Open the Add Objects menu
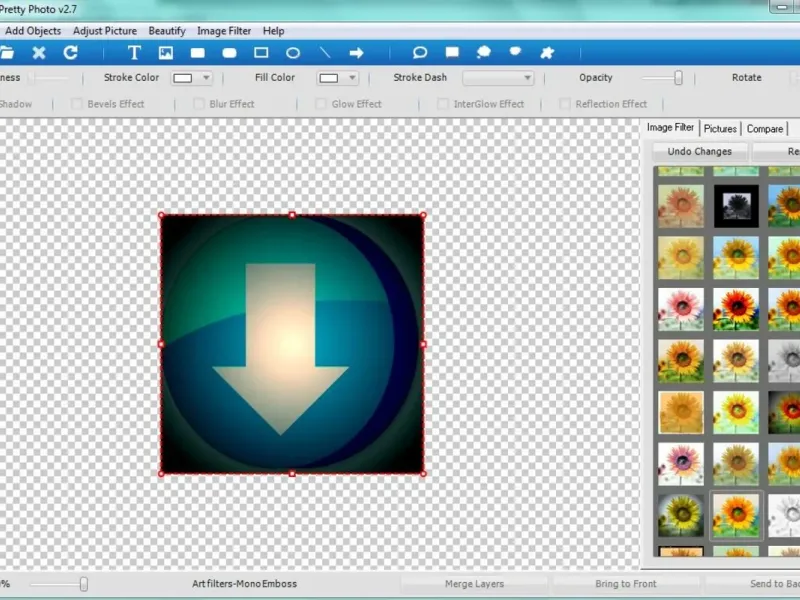 click(33, 31)
